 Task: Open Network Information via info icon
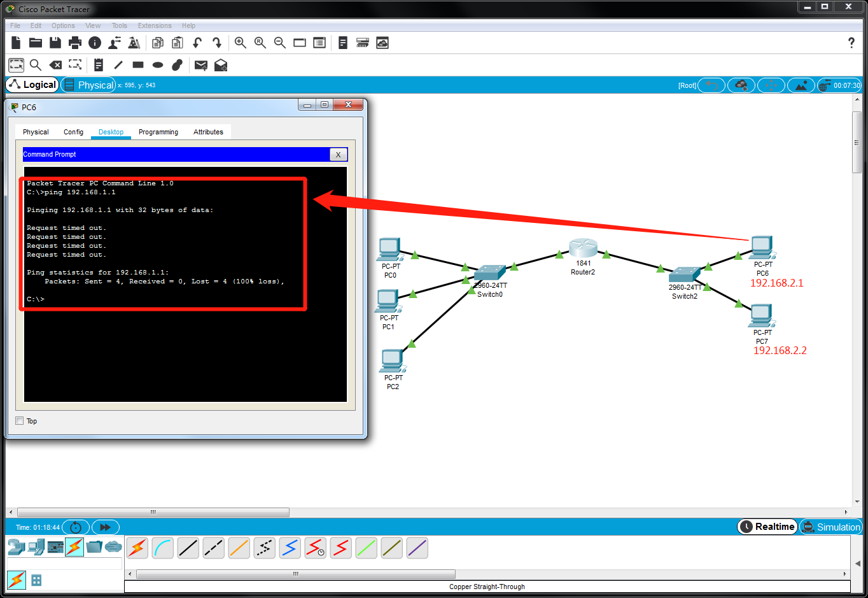coord(95,43)
